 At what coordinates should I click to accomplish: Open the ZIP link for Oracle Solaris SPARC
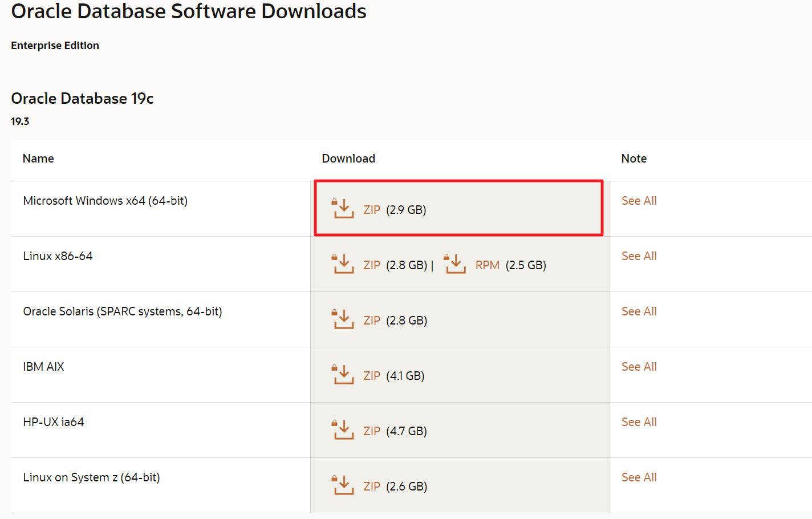coord(372,321)
